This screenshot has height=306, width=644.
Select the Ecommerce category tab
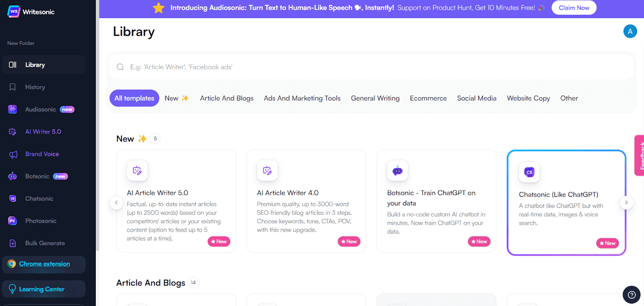[428, 98]
